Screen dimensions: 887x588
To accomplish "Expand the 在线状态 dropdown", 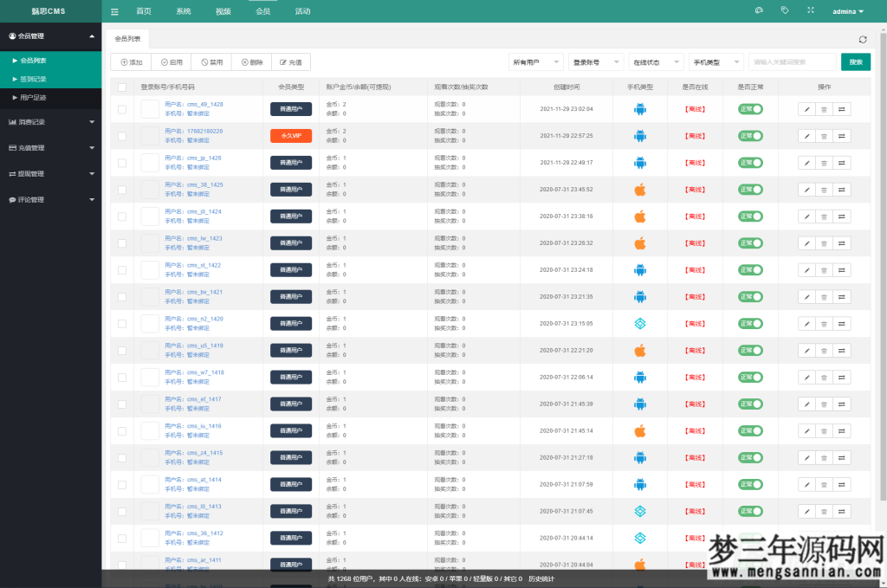I will (x=654, y=61).
